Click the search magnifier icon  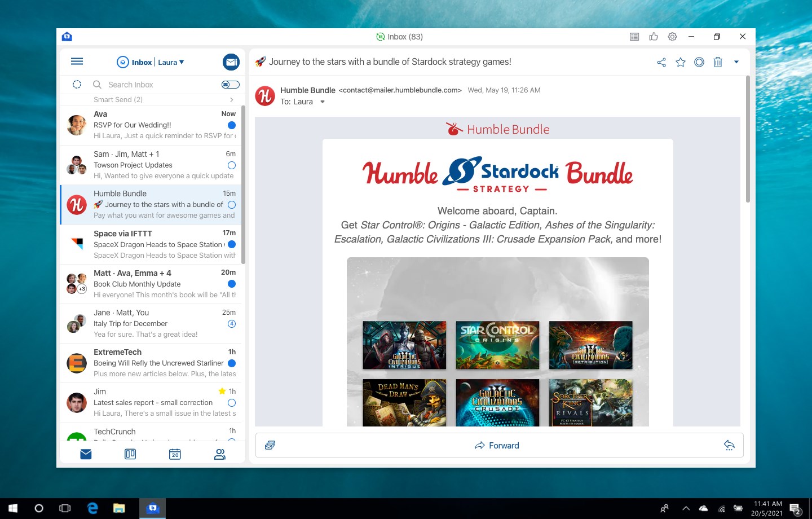pyautogui.click(x=97, y=85)
